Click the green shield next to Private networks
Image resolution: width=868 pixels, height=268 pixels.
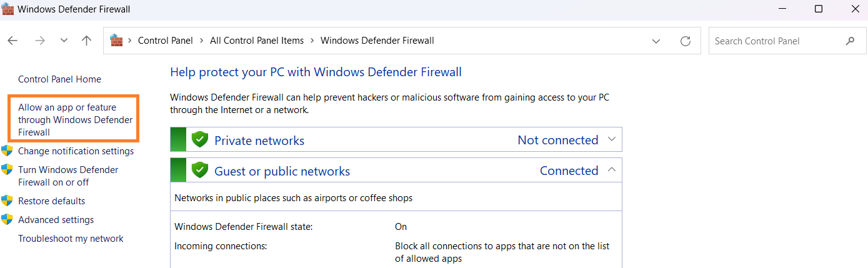pos(200,139)
